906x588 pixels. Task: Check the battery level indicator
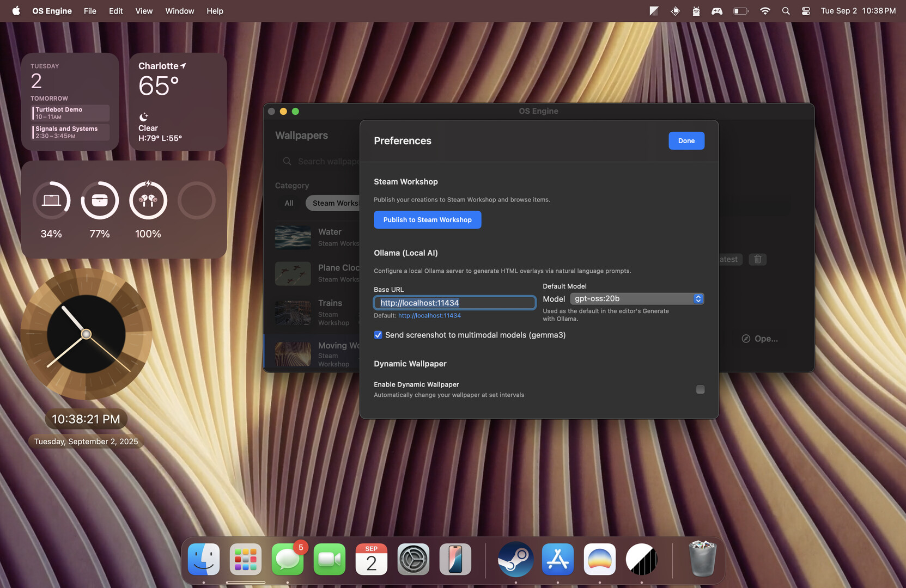740,10
